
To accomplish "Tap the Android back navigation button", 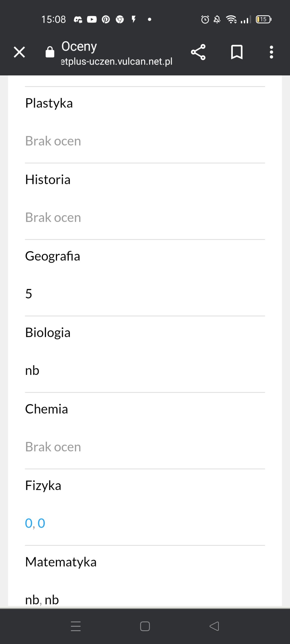I will 214,626.
